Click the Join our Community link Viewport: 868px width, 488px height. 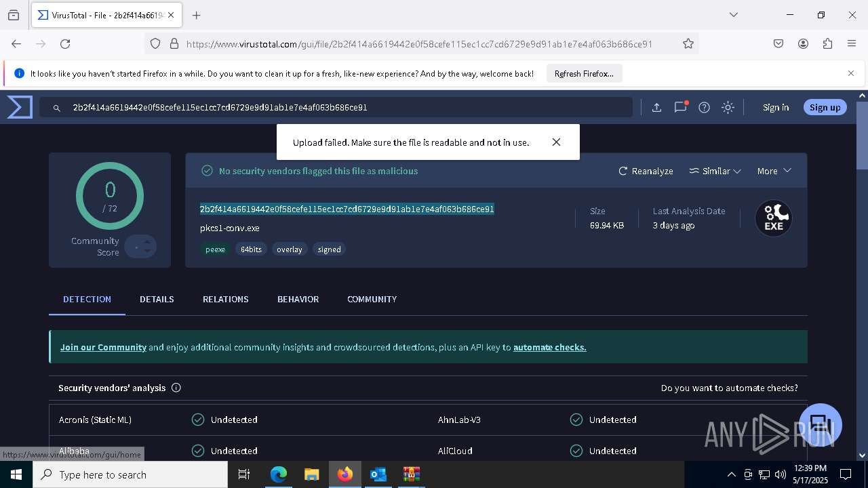pyautogui.click(x=103, y=347)
